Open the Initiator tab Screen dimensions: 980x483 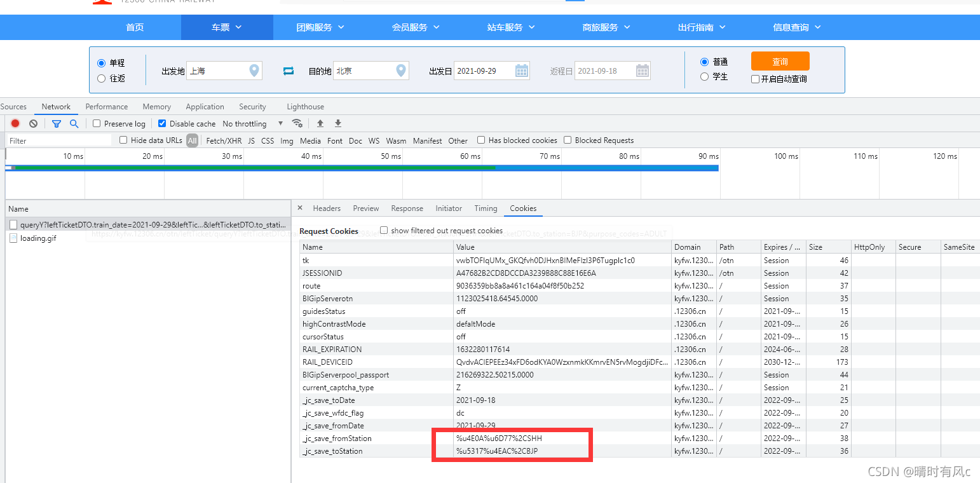449,208
